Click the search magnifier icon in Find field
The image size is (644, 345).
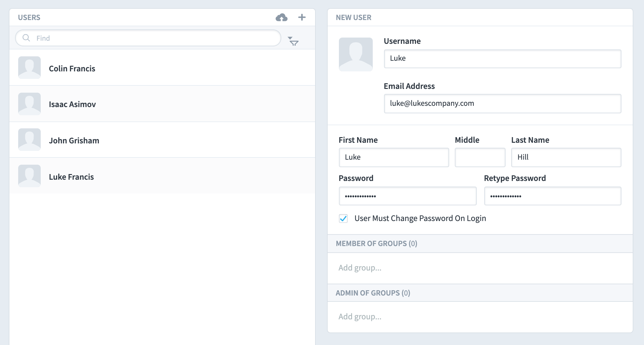27,38
